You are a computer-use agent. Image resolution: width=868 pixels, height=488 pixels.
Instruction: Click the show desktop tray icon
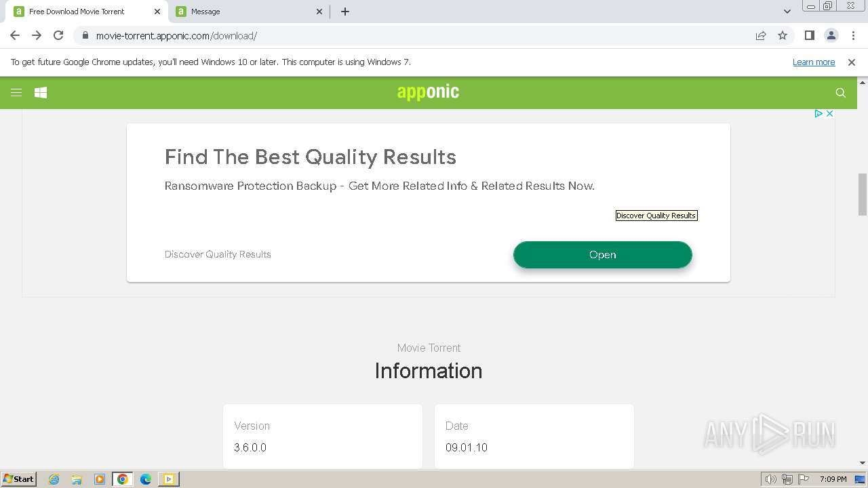(x=861, y=479)
